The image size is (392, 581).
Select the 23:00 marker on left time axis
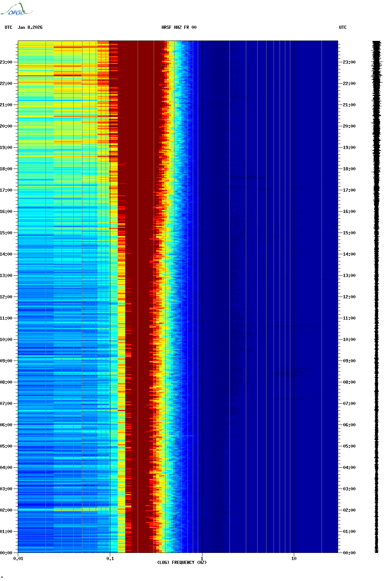(6, 62)
